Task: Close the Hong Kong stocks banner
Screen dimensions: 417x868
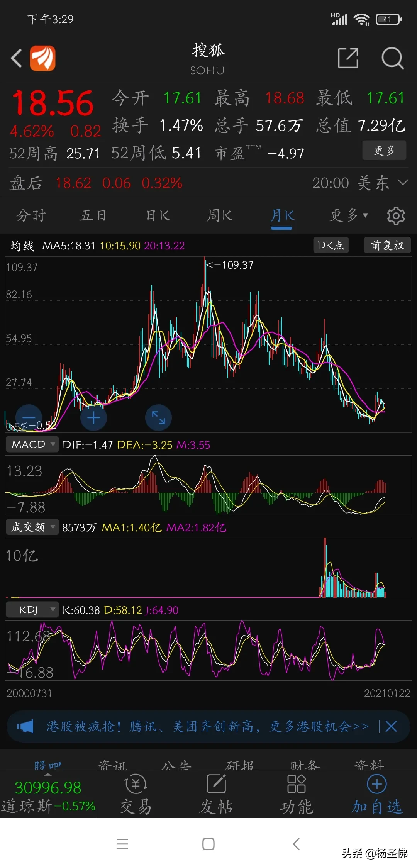Action: tap(391, 726)
